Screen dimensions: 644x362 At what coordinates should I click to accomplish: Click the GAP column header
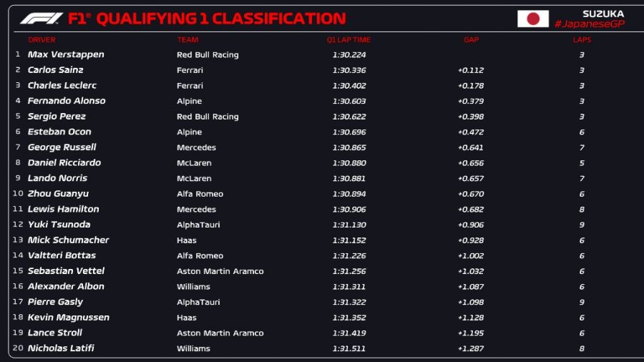471,40
